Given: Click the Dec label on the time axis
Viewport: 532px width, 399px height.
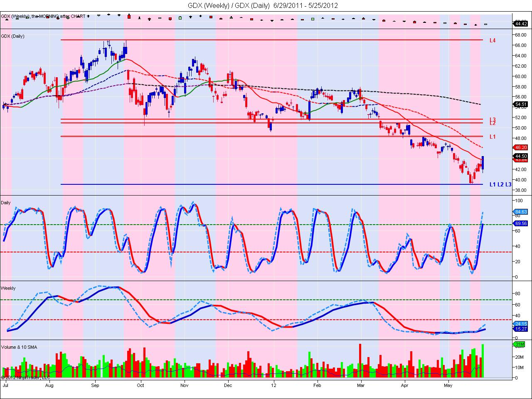Looking at the screenshot, I should point(228,385).
